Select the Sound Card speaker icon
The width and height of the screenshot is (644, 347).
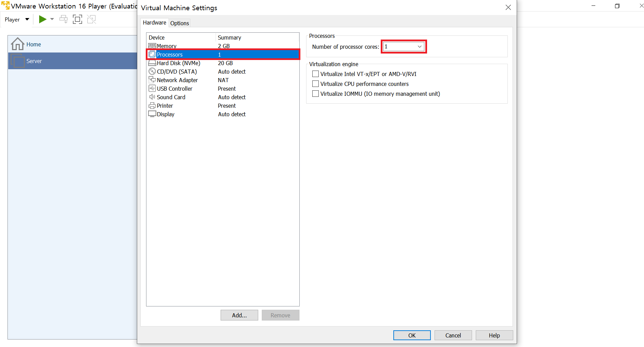point(152,97)
